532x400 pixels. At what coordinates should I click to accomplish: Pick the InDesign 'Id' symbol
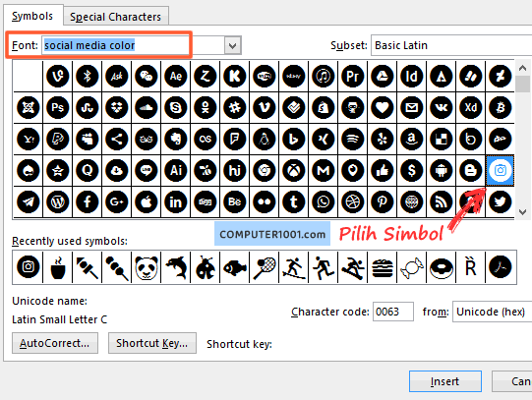click(x=412, y=76)
